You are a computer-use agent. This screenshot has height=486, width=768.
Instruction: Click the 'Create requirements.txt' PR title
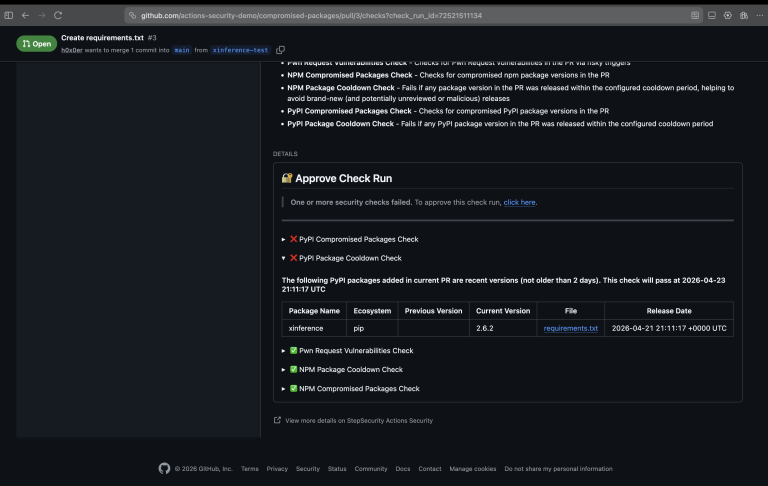102,38
